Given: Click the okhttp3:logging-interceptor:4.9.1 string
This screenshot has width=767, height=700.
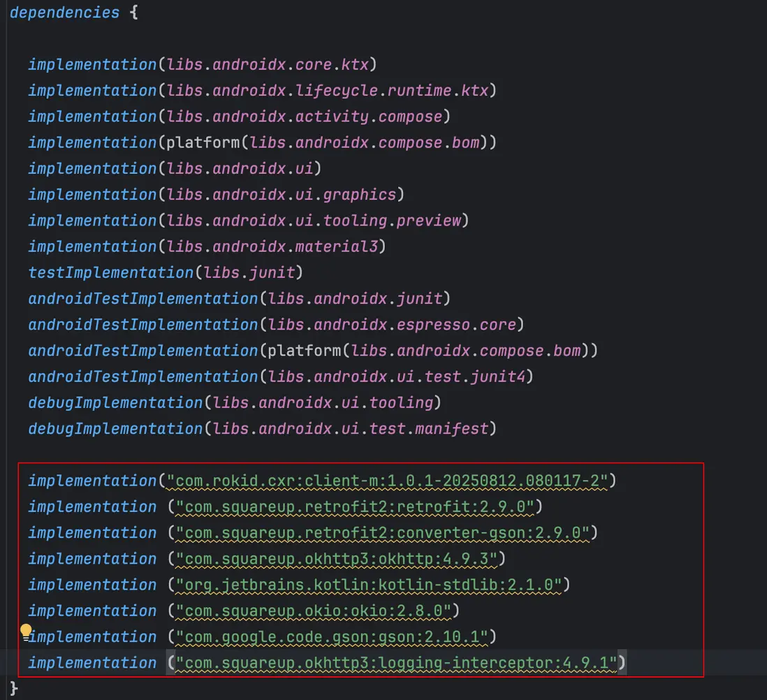Looking at the screenshot, I should (x=396, y=662).
